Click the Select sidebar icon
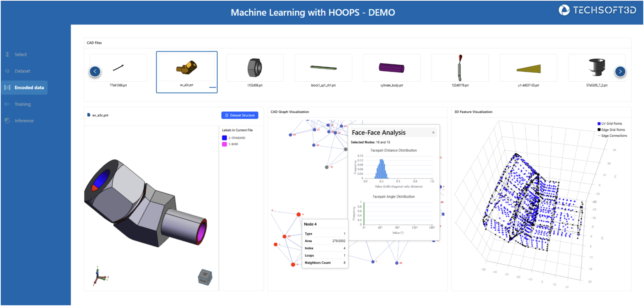Screen dimensions: 644x306 coord(7,54)
